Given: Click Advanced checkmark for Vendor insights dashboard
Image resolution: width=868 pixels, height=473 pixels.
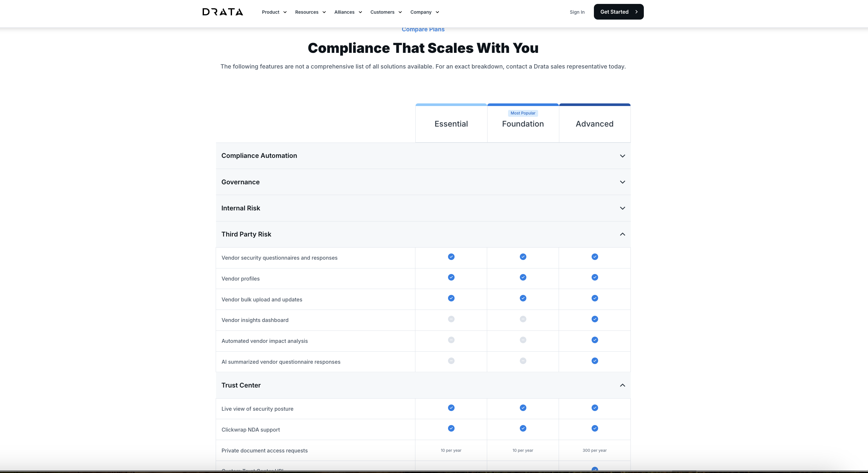Looking at the screenshot, I should pyautogui.click(x=595, y=319).
